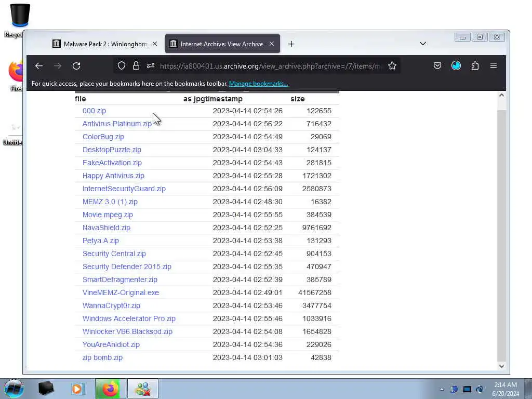The height and width of the screenshot is (399, 532).
Task: Open the black box taskbar icon
Action: pyautogui.click(x=46, y=389)
